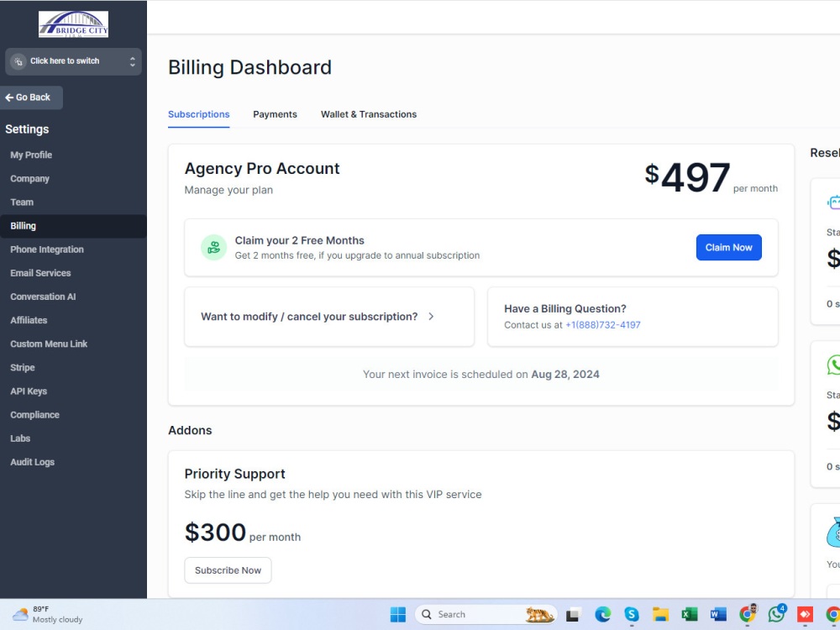
Task: Open the account switcher dropdown
Action: (x=73, y=61)
